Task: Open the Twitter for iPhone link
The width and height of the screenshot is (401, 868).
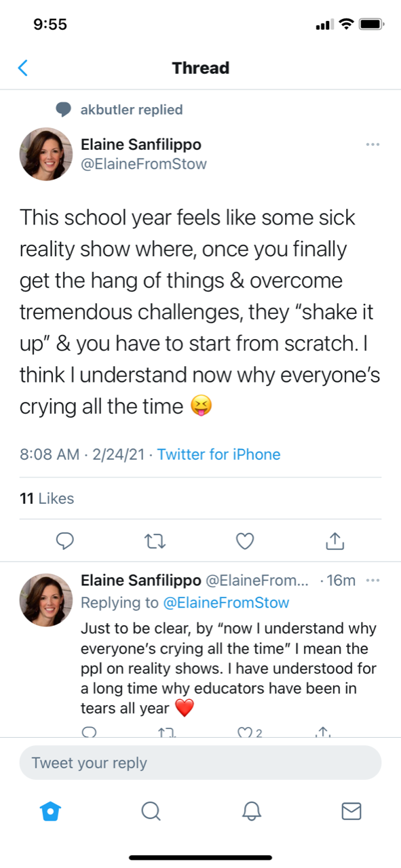Action: [218, 454]
